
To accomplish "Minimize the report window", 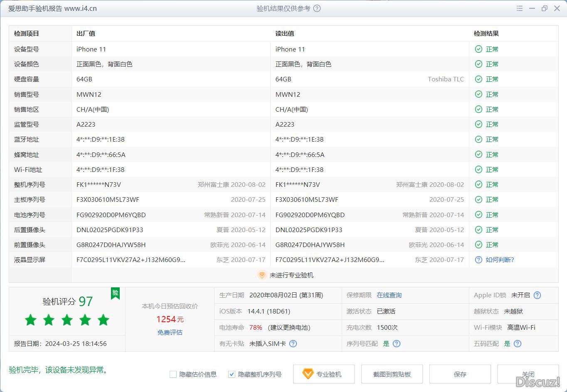I will (x=532, y=8).
